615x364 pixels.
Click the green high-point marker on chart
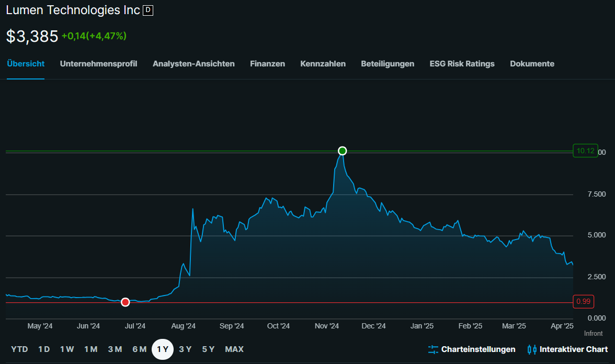coord(343,151)
